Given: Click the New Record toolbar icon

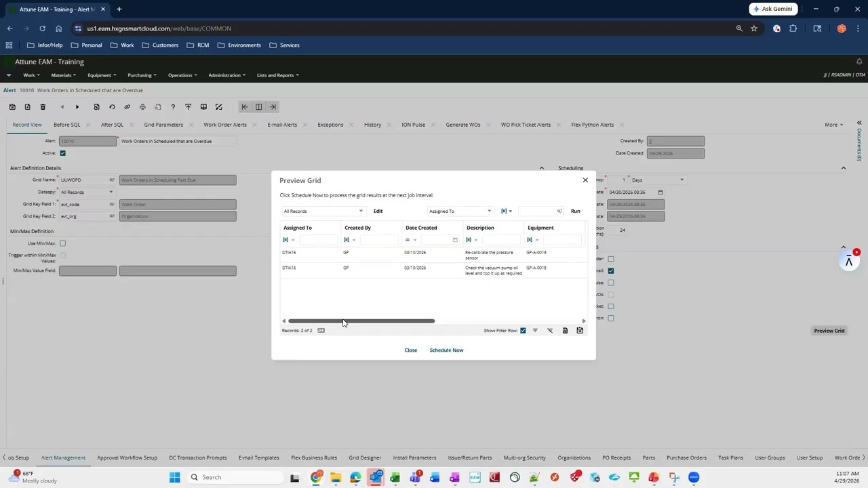Looking at the screenshot, I should [x=27, y=107].
